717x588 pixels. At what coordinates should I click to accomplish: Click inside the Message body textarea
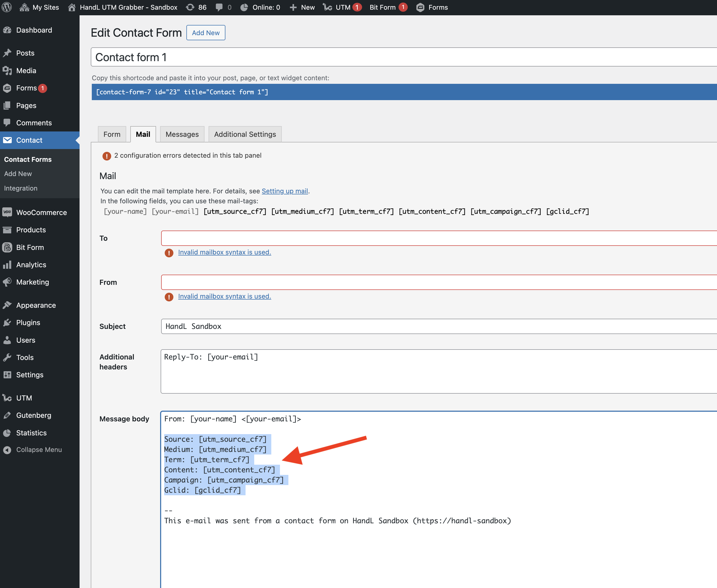[439, 500]
